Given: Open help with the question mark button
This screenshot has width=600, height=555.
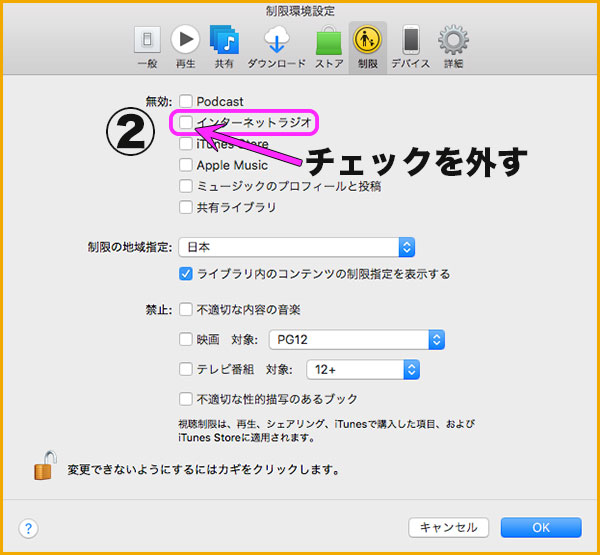Looking at the screenshot, I should pyautogui.click(x=28, y=529).
